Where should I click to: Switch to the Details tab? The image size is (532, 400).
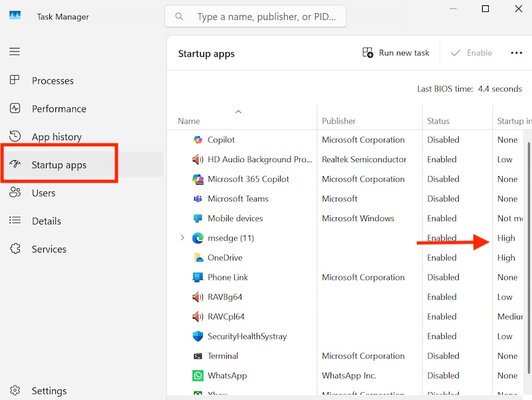pos(46,221)
